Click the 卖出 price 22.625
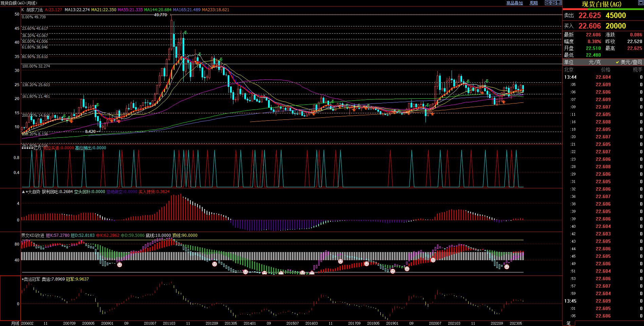644x326 pixels. 589,16
